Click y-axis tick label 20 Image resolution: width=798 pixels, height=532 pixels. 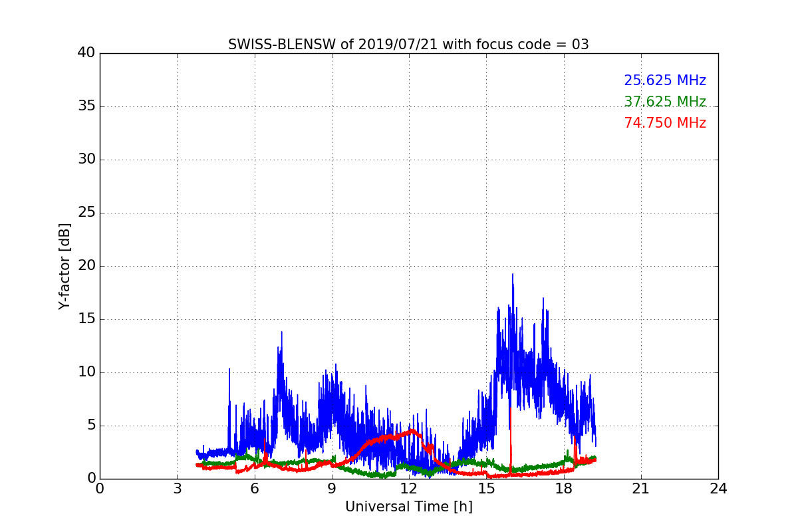coord(86,266)
